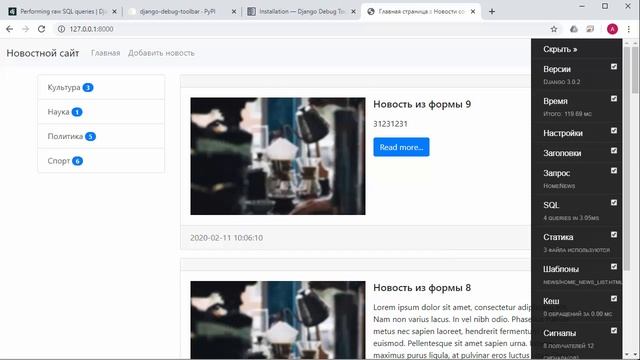Toggle the Кеш panel checkbox
This screenshot has width=640, height=360.
point(614,299)
